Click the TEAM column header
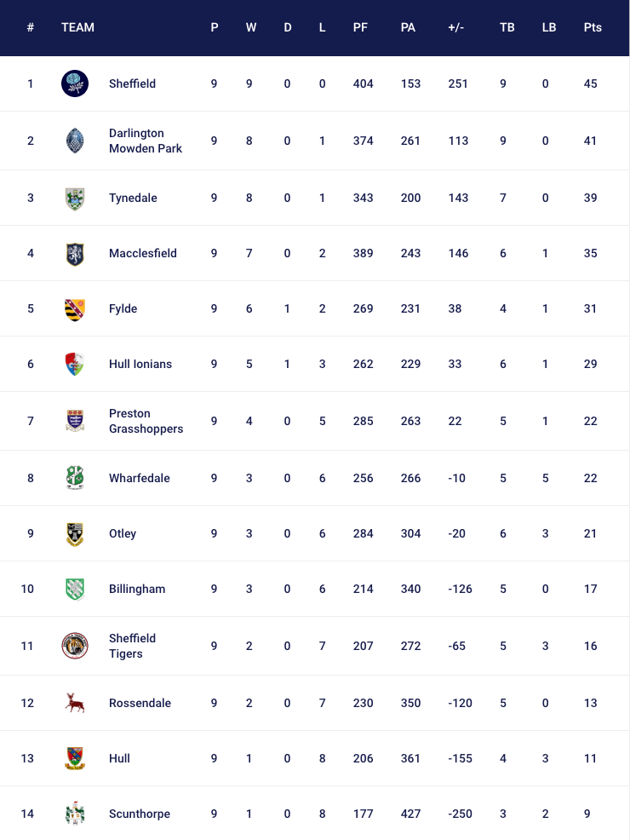 [77, 27]
